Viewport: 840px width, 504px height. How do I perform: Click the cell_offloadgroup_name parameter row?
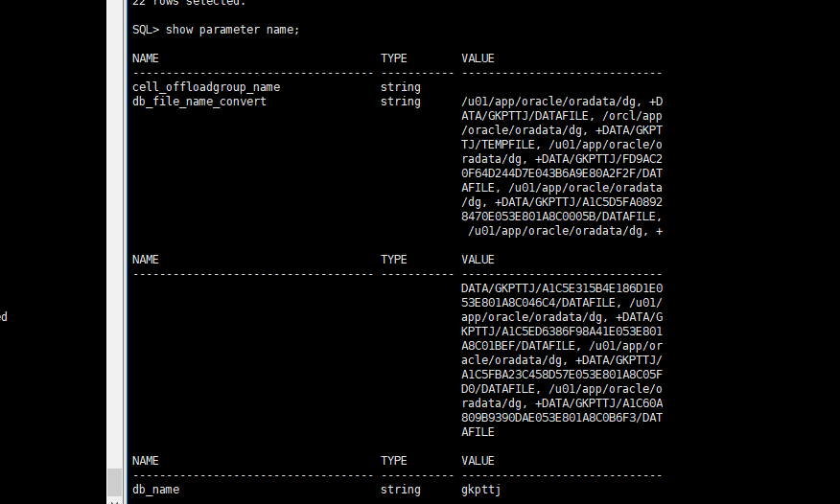click(x=206, y=87)
